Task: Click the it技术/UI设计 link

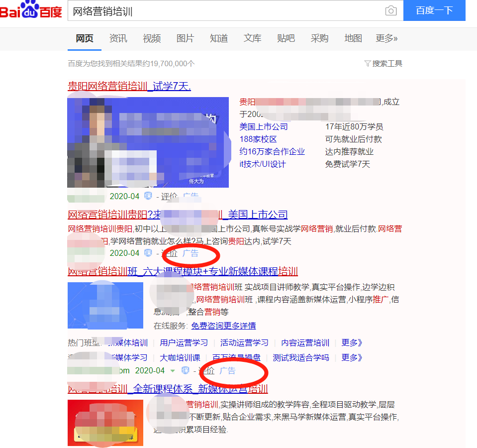Action: coord(263,164)
